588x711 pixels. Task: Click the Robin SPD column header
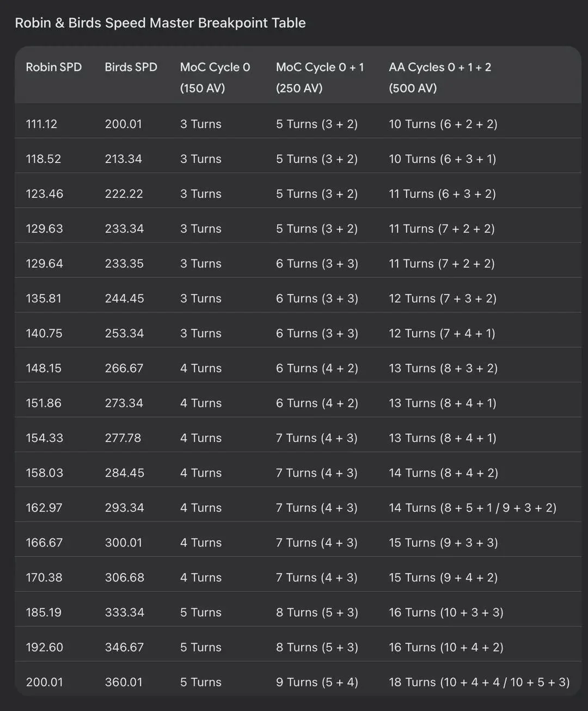(x=54, y=67)
